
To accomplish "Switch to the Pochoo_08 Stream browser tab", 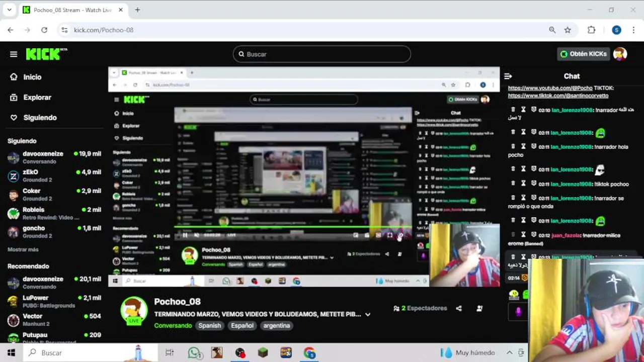I will click(73, 10).
